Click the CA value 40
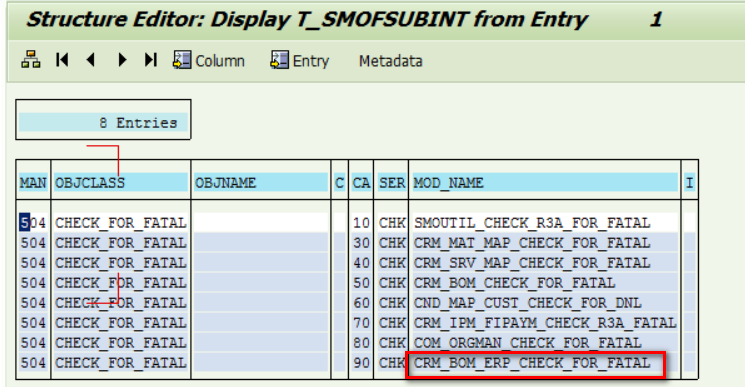 point(361,263)
